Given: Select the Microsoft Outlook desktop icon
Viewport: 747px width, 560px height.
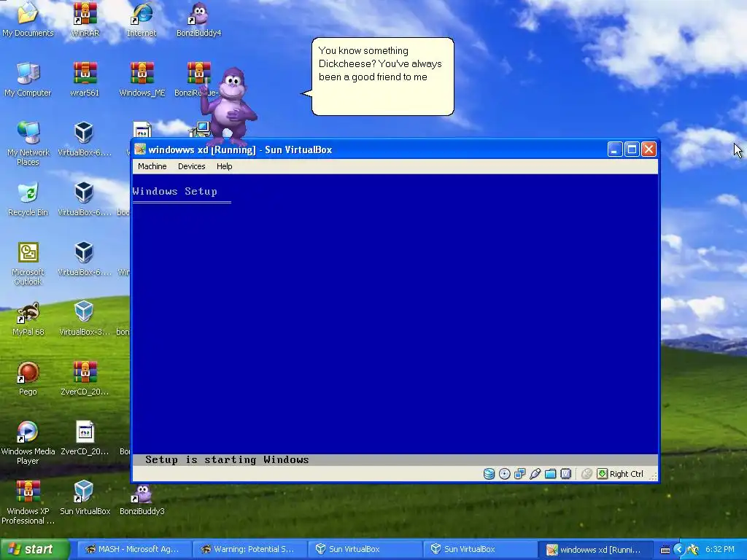Looking at the screenshot, I should (28, 263).
